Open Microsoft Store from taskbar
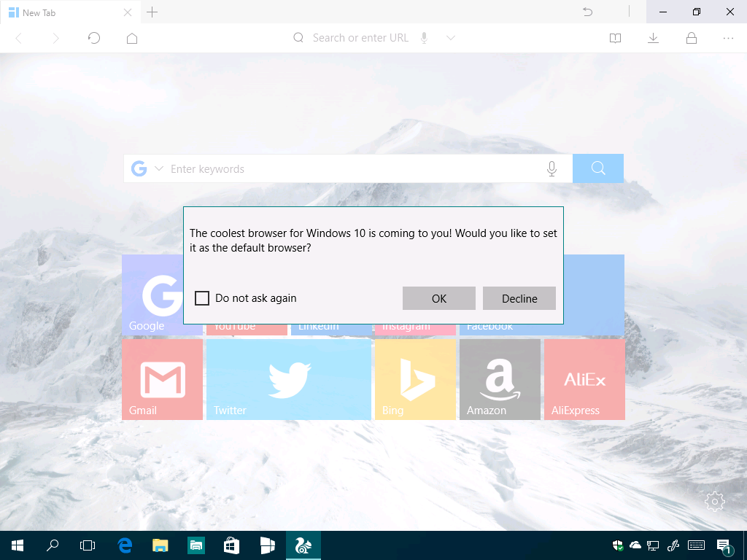The width and height of the screenshot is (747, 560). tap(231, 545)
